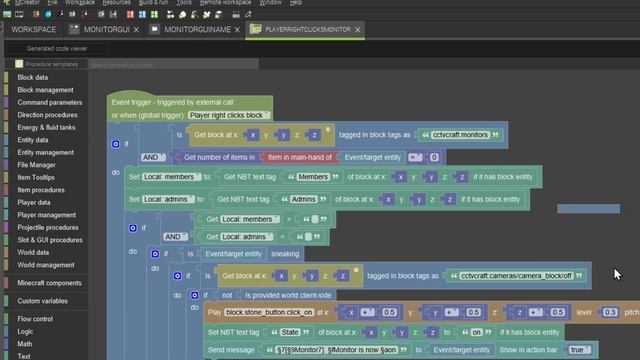
Task: Open the outermost if block's mutator gear
Action: click(116, 144)
